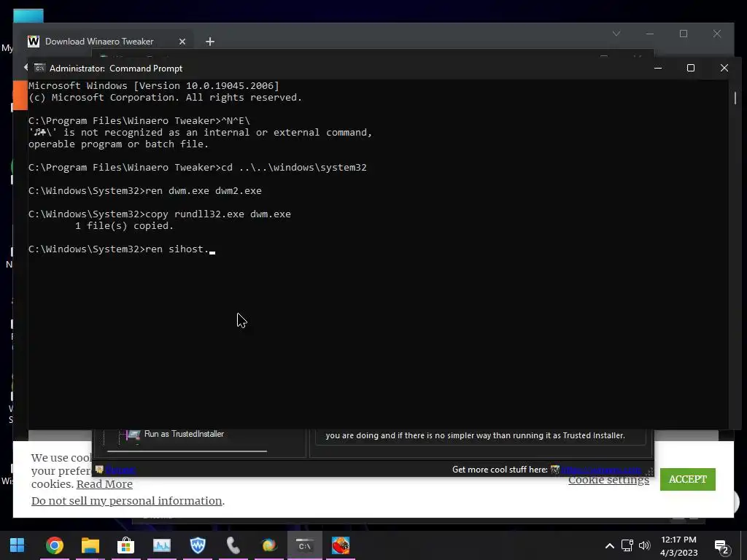Image resolution: width=747 pixels, height=560 pixels.
Task: Open the winaero.com link in status bar
Action: (601, 470)
